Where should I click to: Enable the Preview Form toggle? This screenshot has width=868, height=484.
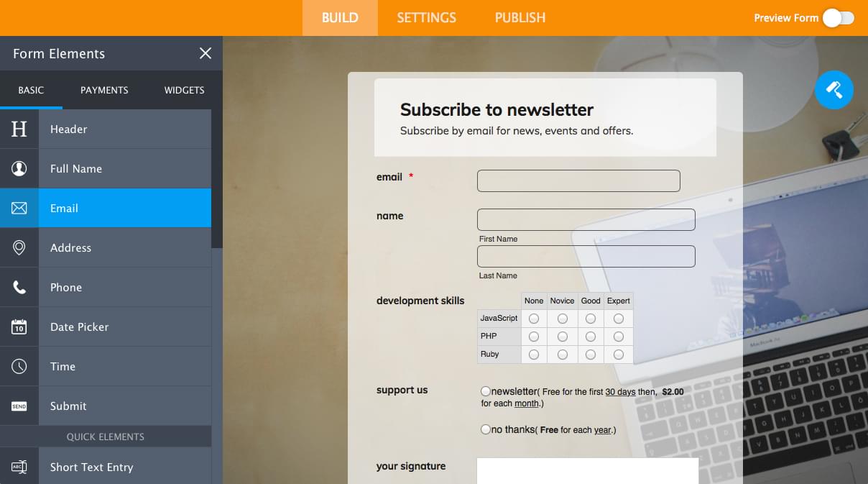click(x=838, y=17)
